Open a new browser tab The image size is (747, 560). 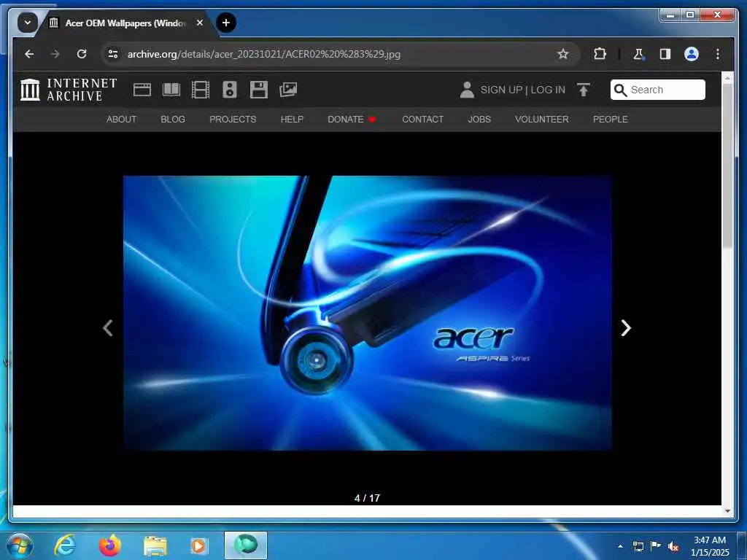point(226,23)
